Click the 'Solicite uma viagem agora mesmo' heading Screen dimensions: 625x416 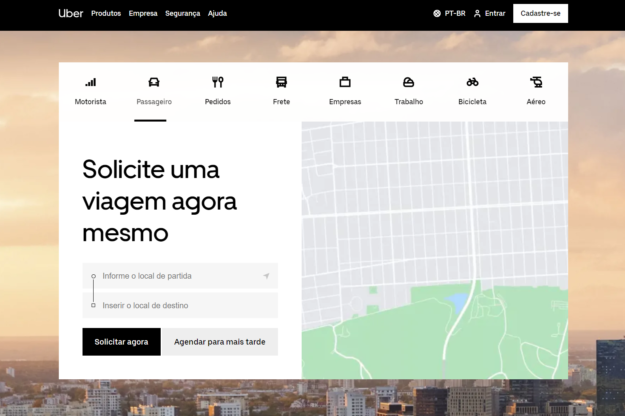159,201
